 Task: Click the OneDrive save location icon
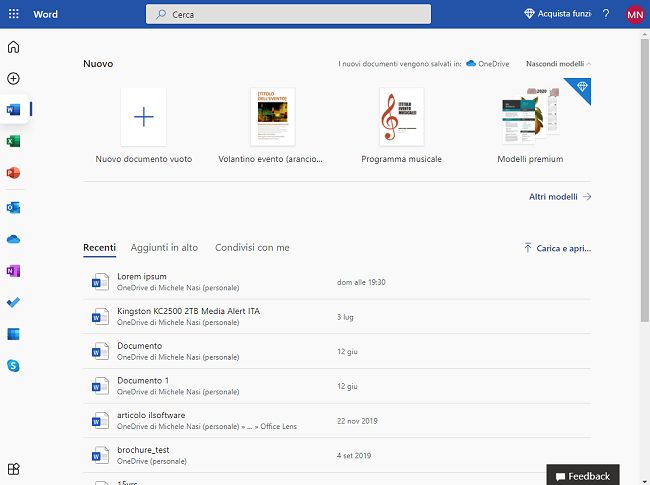(471, 63)
